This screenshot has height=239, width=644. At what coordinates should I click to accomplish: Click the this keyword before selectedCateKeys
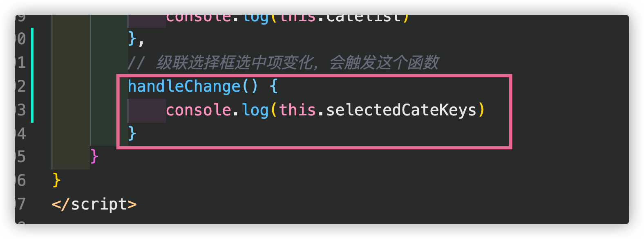click(x=297, y=110)
